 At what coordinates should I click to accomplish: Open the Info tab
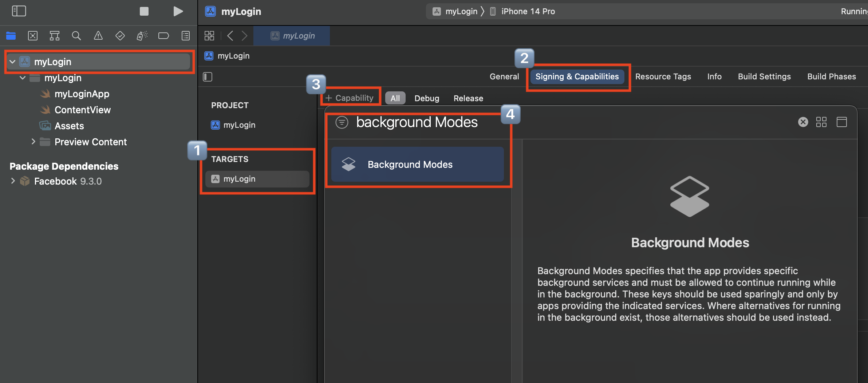point(714,76)
